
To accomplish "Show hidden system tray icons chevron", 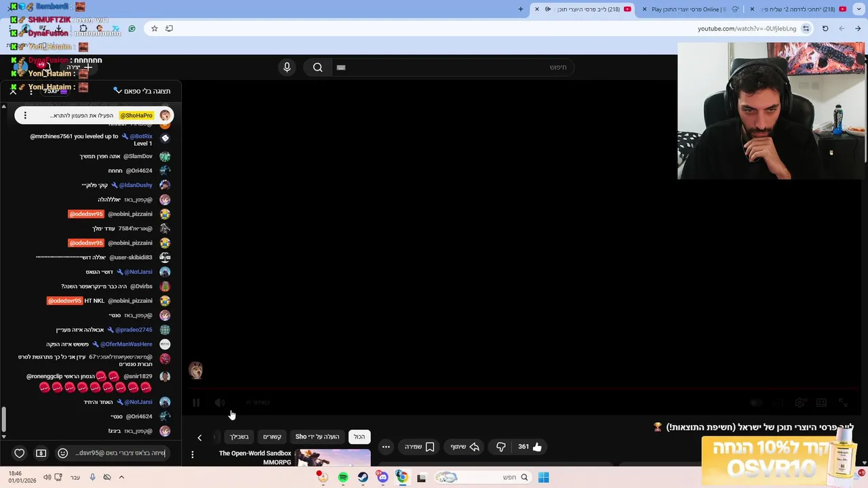I will pos(121,477).
